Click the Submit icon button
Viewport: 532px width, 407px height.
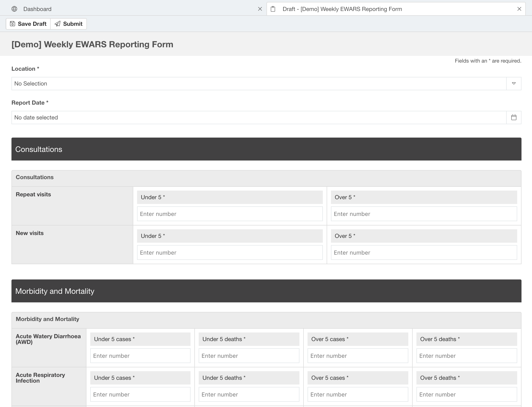click(x=57, y=23)
